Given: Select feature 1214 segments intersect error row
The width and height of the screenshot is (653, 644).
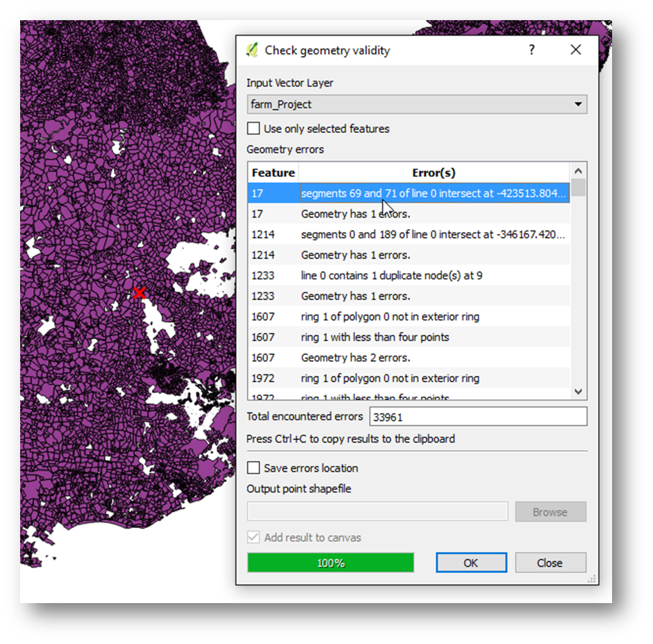Looking at the screenshot, I should pyautogui.click(x=432, y=235).
